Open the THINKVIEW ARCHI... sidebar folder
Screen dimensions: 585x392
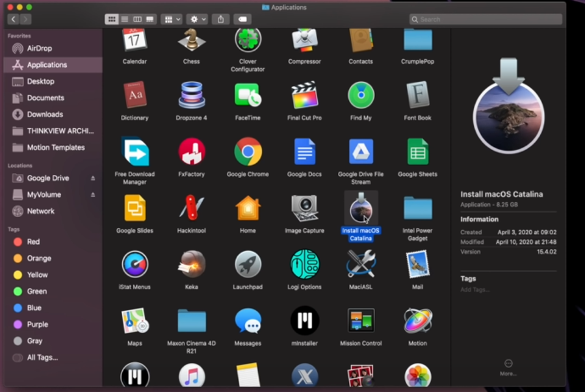click(x=53, y=131)
